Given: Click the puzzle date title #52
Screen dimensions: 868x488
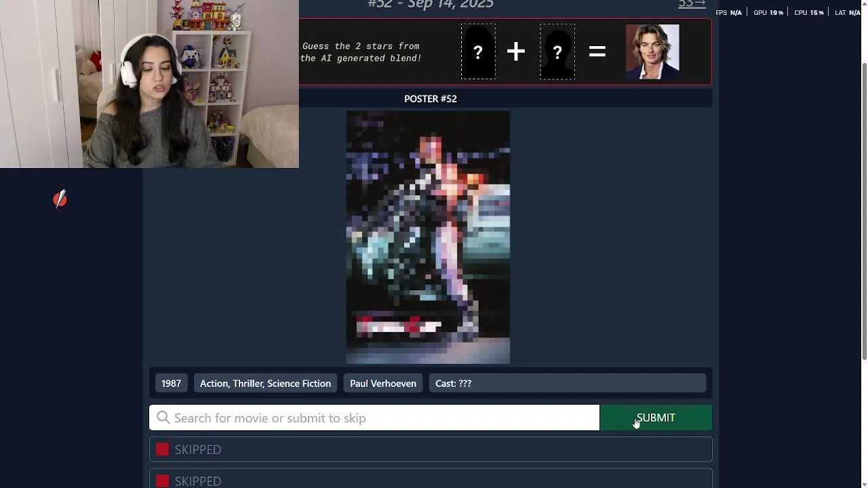Looking at the screenshot, I should coord(431,4).
